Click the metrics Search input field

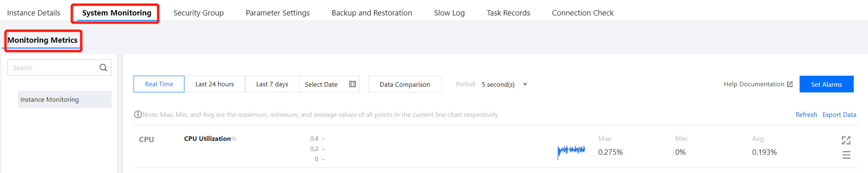pos(53,68)
